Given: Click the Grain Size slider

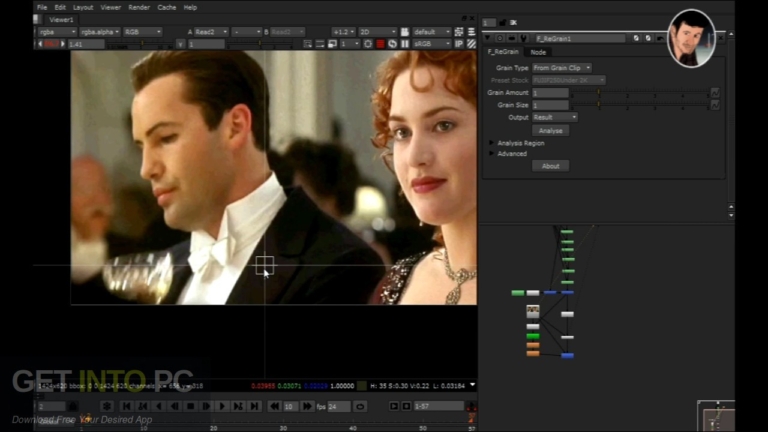Looking at the screenshot, I should (640, 105).
